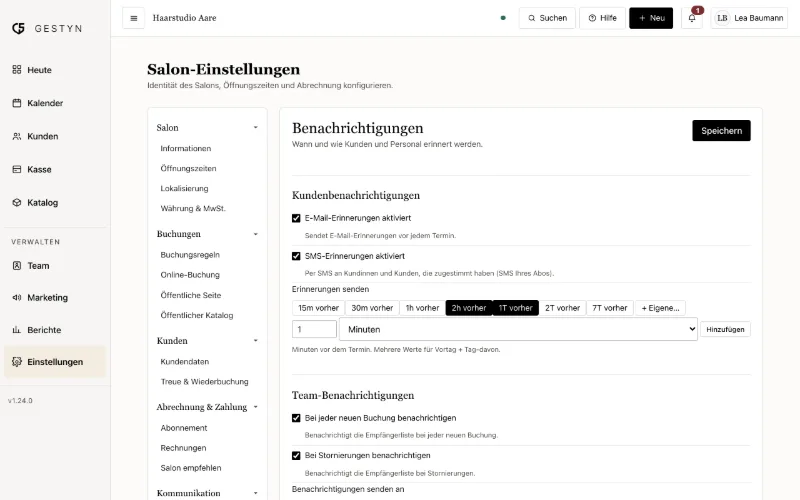Viewport: 800px width, 500px height.
Task: Uncheck SMS-Erinnerungen aktiviert
Action: click(296, 256)
